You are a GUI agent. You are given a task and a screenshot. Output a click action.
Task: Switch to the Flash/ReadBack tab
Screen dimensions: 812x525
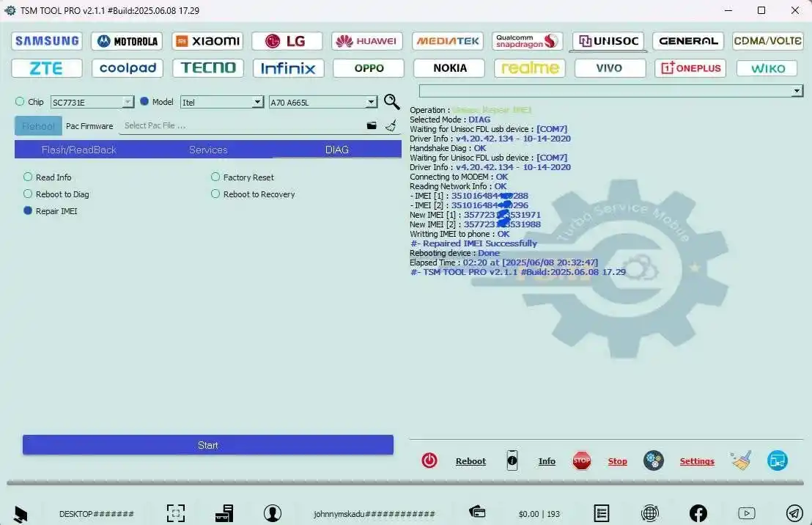pyautogui.click(x=78, y=150)
